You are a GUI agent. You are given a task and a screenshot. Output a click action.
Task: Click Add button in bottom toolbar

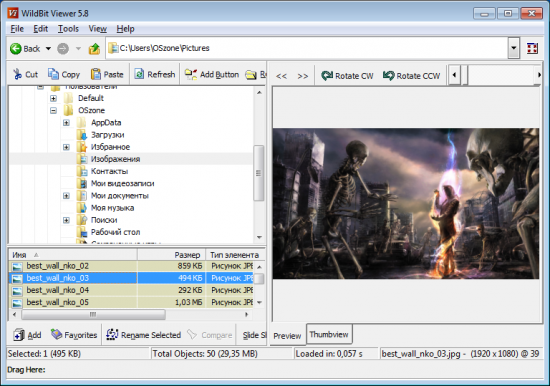[x=27, y=335]
